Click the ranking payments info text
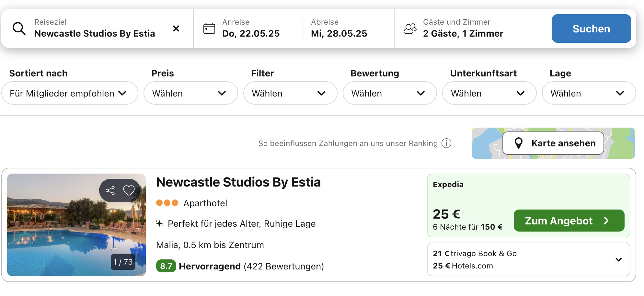Screen dimensions: 644x296 348,143
